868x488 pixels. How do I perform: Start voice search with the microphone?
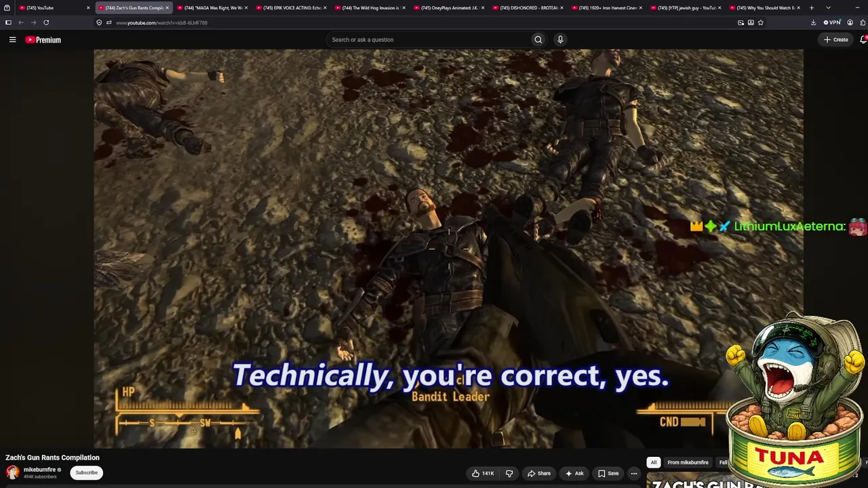pos(560,40)
